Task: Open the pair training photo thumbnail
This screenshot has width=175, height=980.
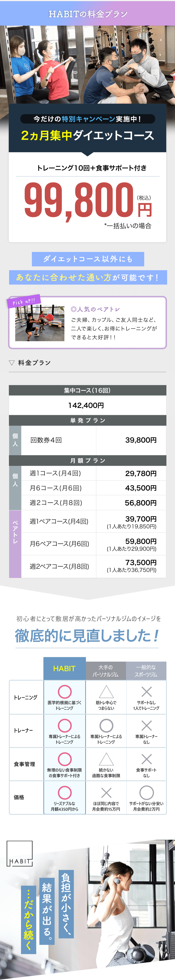Action: (40, 323)
